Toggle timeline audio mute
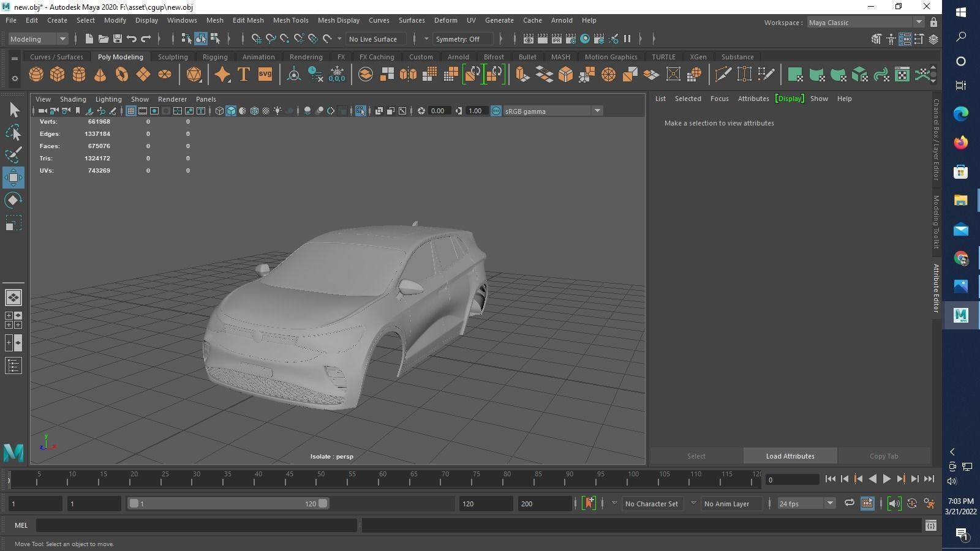 [x=894, y=503]
